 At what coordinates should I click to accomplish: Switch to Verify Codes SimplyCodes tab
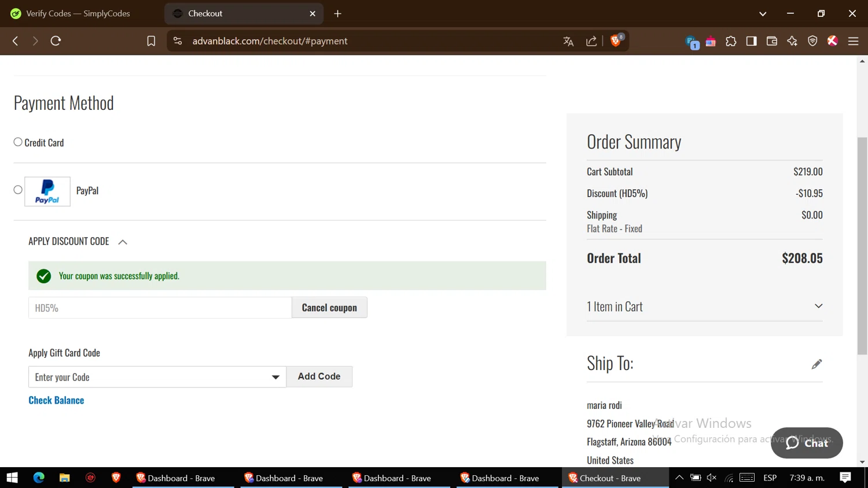[78, 13]
